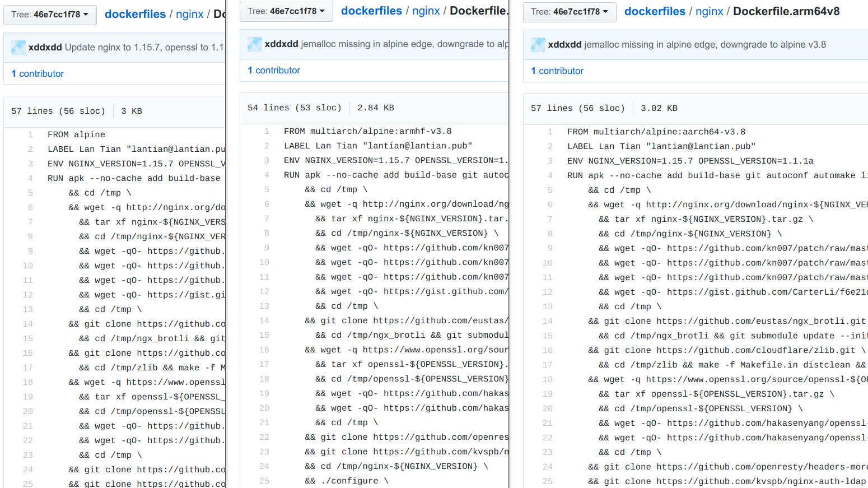Click Dockerfile.arm64v8 filename in right panel
The image size is (868, 488).
(786, 11)
